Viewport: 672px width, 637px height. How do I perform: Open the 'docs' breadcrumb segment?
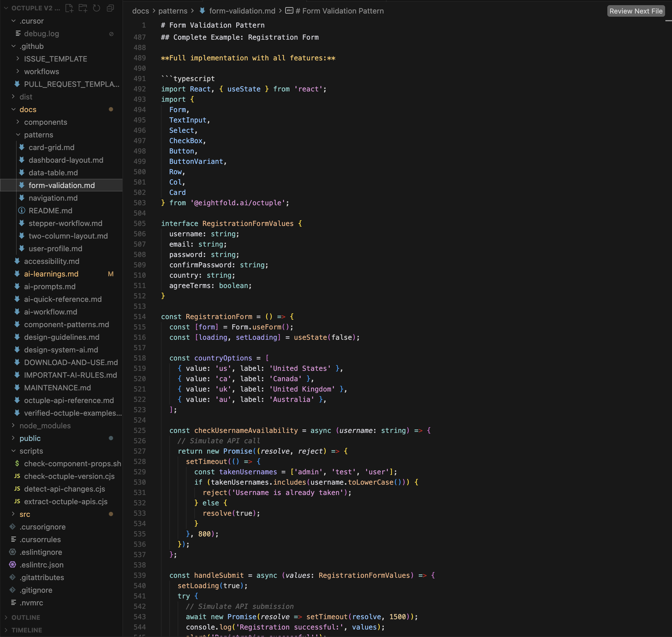(141, 11)
